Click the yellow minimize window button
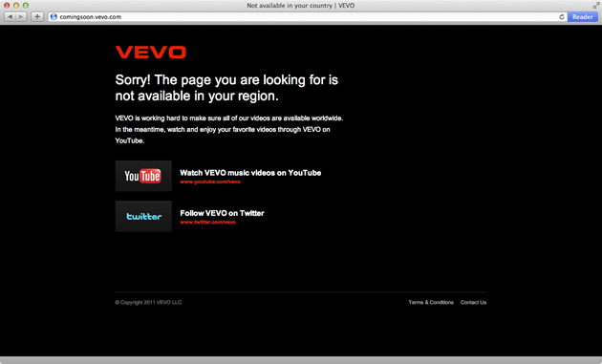602x364 pixels. 16,6
